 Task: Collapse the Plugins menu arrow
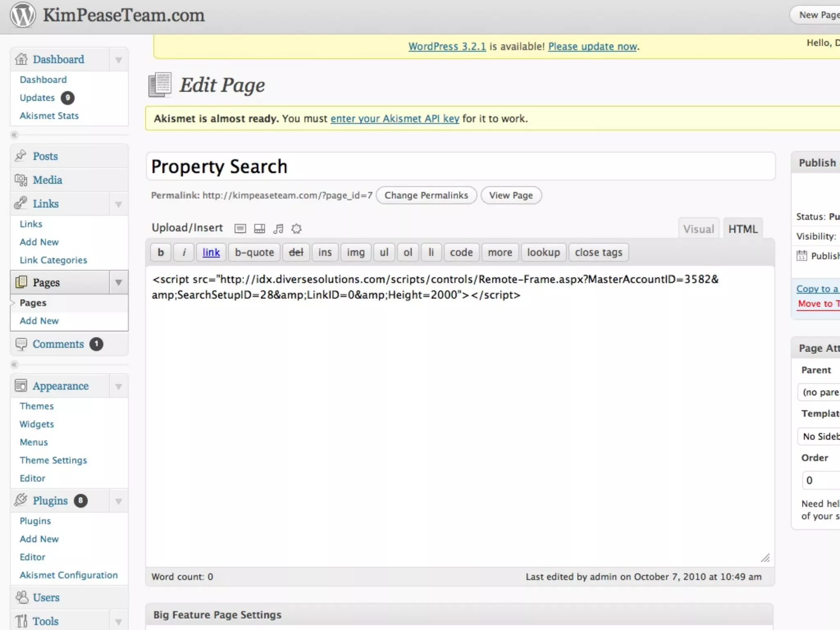119,501
